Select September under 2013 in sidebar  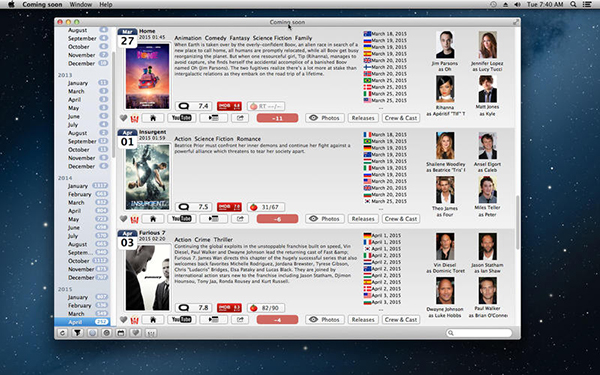point(82,141)
